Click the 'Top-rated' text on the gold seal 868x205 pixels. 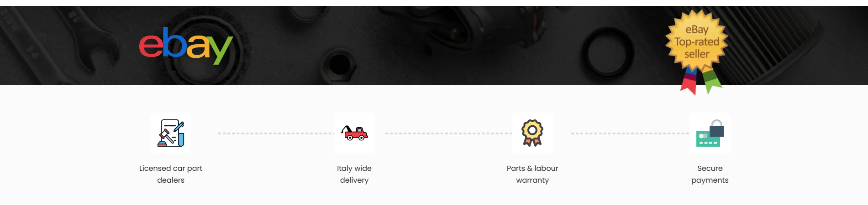click(x=697, y=42)
